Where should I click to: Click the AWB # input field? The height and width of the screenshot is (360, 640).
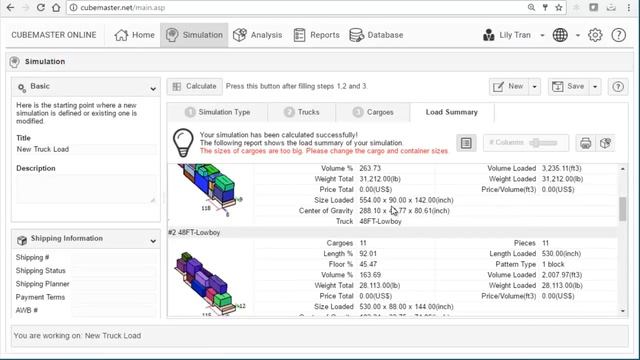click(114, 310)
